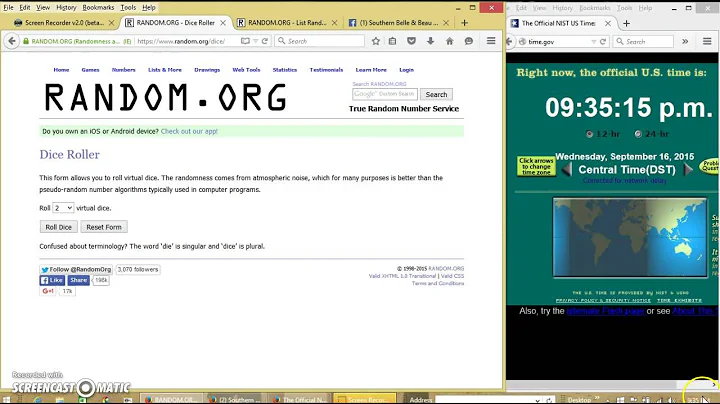Open a new tab in the RANDOM.ORG window
The width and height of the screenshot is (720, 404).
point(464,22)
